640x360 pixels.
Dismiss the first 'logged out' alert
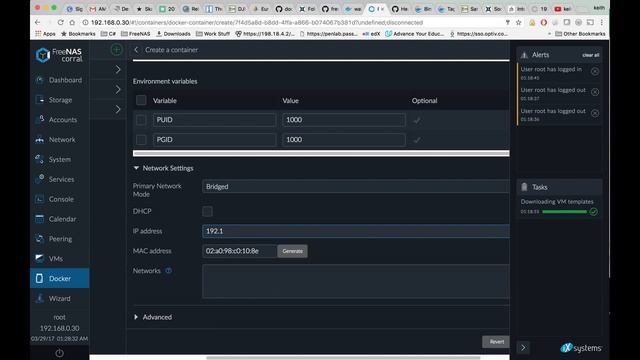595,92
